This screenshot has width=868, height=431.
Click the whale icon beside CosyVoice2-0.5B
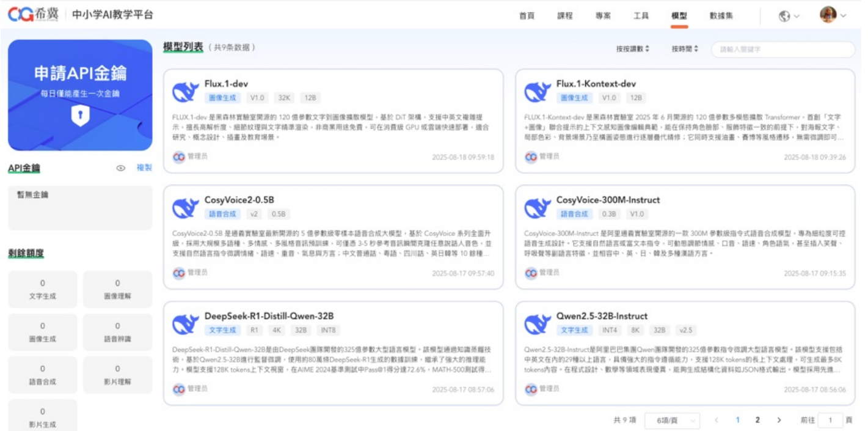click(x=186, y=208)
